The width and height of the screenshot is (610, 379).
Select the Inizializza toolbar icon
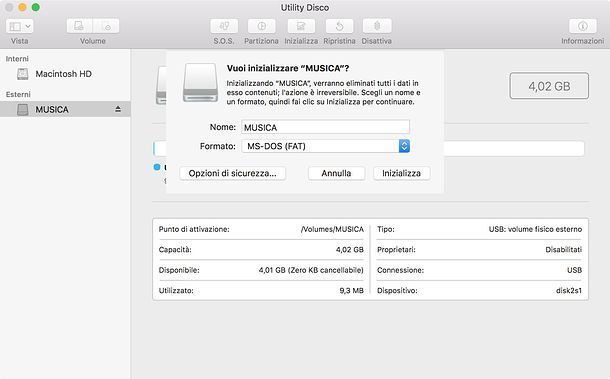pos(301,26)
